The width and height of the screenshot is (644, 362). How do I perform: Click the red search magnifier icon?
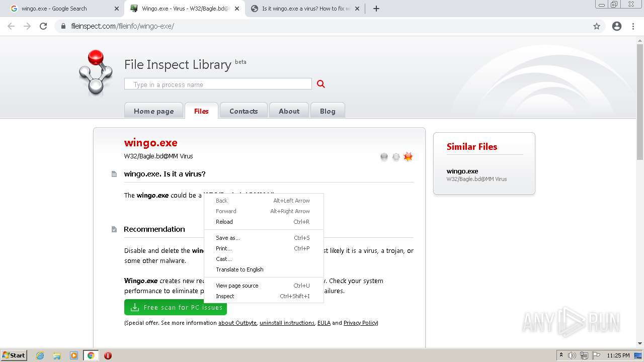coord(321,84)
